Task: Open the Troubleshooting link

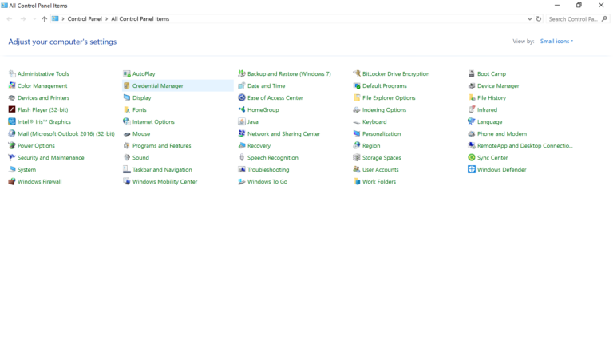Action: (x=268, y=170)
